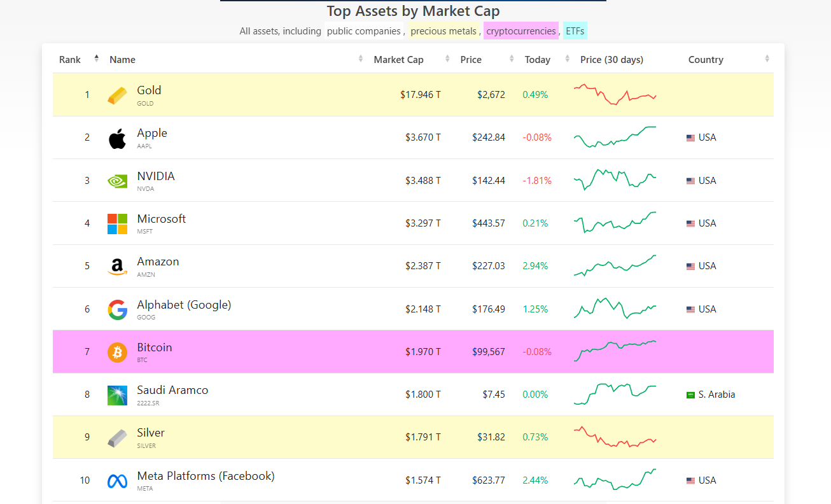Viewport: 831px width, 504px height.
Task: Sort table by Country column arrows
Action: coord(767,59)
